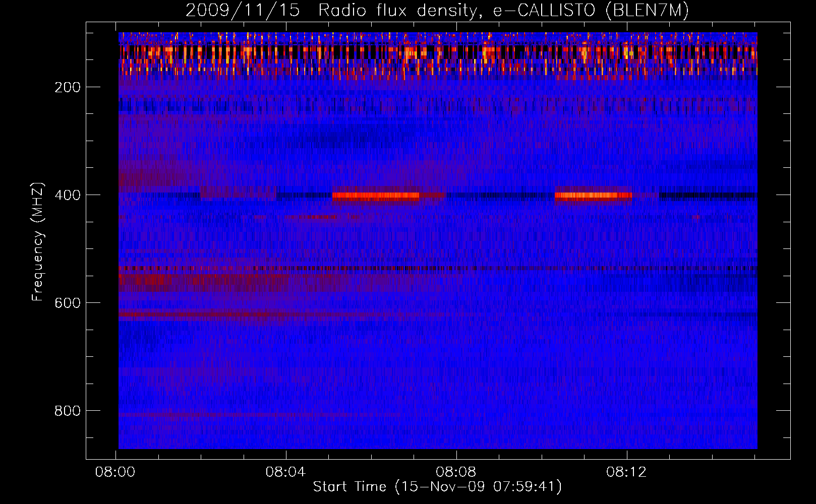Click the 08:08 time tick label
Viewport: 816px width, 504px height.
click(456, 472)
